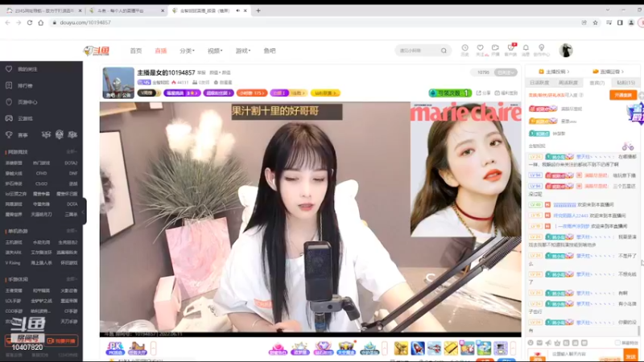Expand the activity list arrow beside castle icon
This screenshot has height=362, width=644.
click(x=153, y=348)
